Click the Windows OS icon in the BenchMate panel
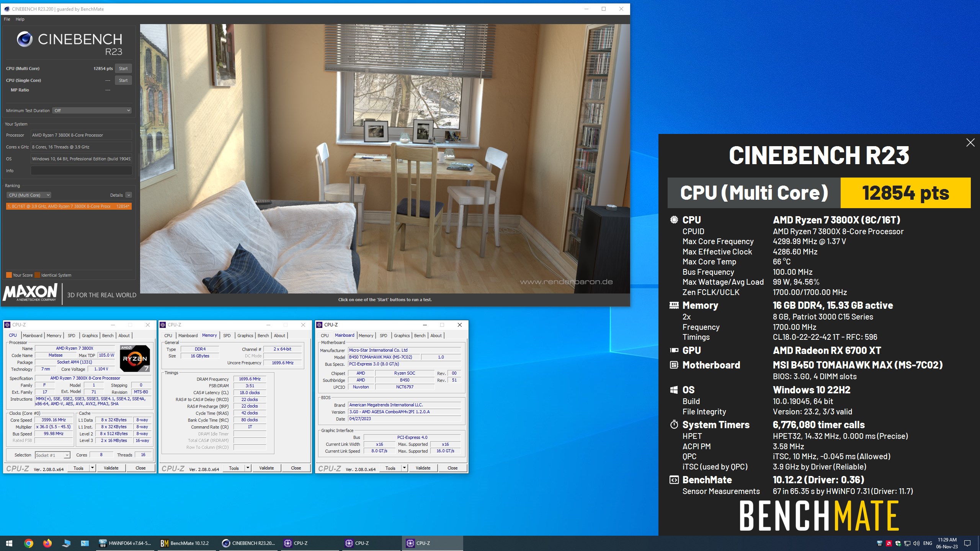The width and height of the screenshot is (980, 551). coord(674,390)
